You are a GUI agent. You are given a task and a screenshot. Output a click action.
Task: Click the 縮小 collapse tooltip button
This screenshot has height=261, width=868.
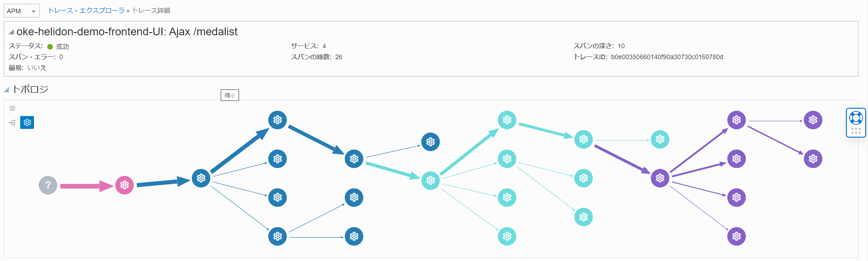tap(229, 95)
